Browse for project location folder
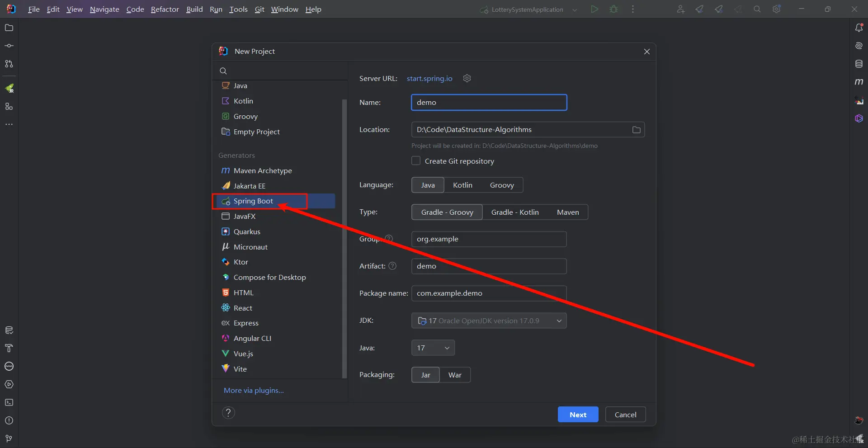Image resolution: width=868 pixels, height=448 pixels. point(637,130)
